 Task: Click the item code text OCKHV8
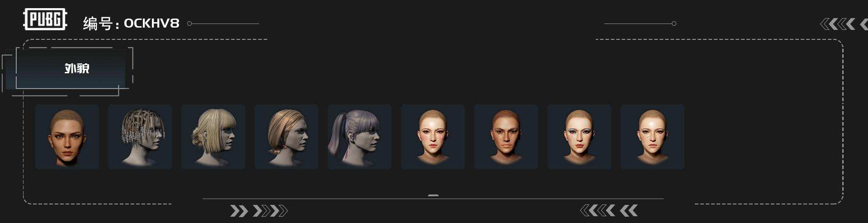point(151,23)
